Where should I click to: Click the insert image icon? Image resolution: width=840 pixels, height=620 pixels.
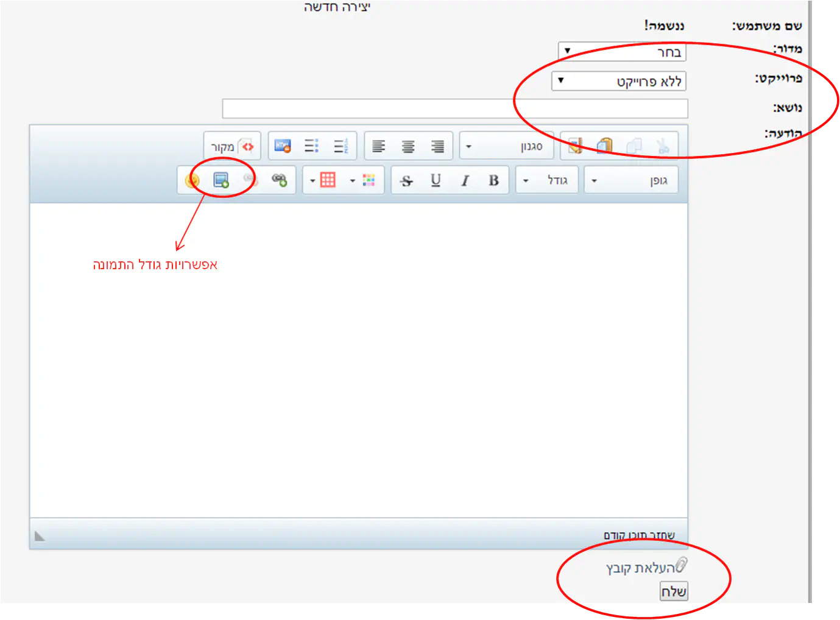tap(221, 180)
